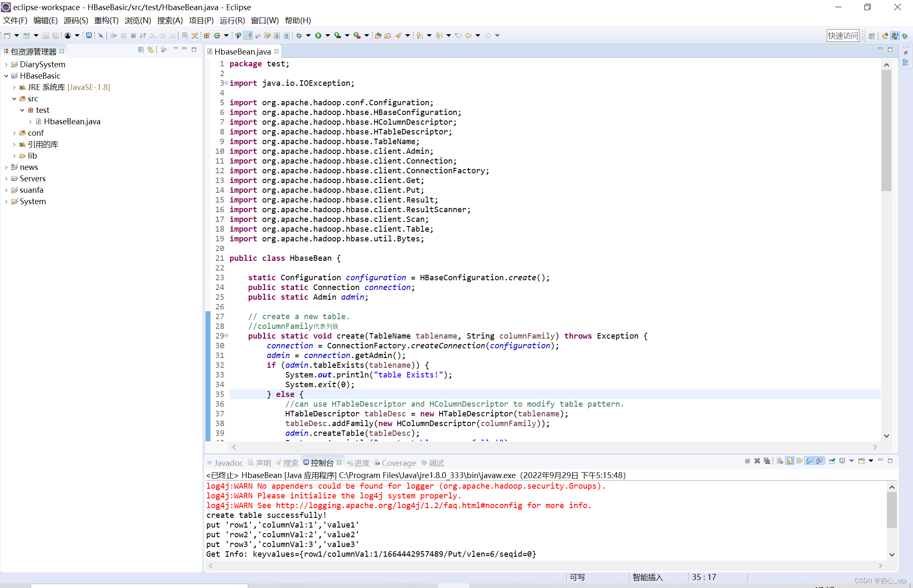Click the New Java Package icon
This screenshot has width=913, height=588.
[207, 36]
